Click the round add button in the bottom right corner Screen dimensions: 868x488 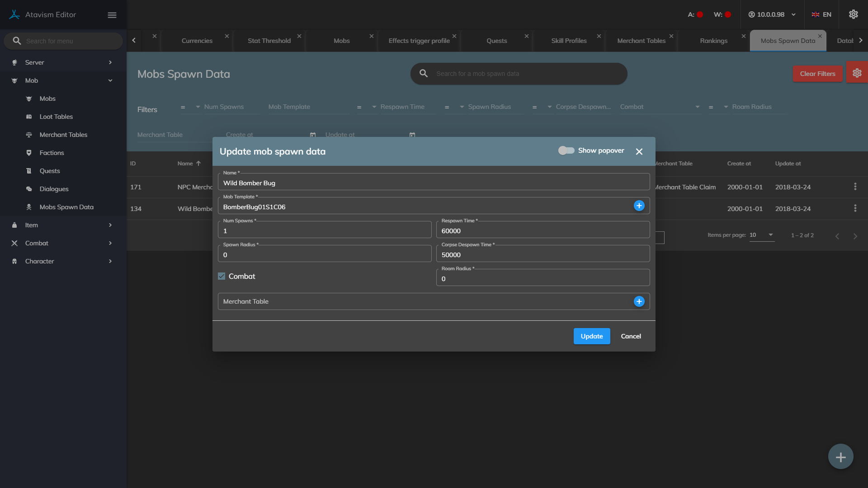[840, 457]
